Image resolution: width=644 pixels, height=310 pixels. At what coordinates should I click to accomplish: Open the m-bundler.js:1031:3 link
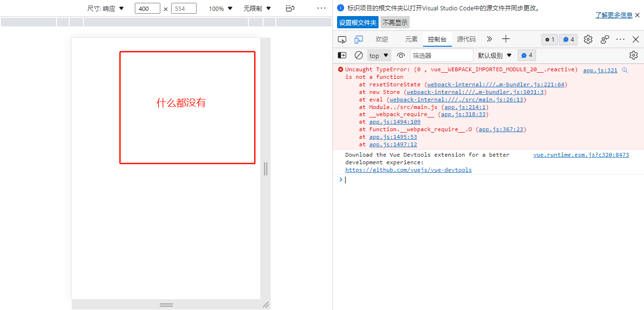pos(475,92)
